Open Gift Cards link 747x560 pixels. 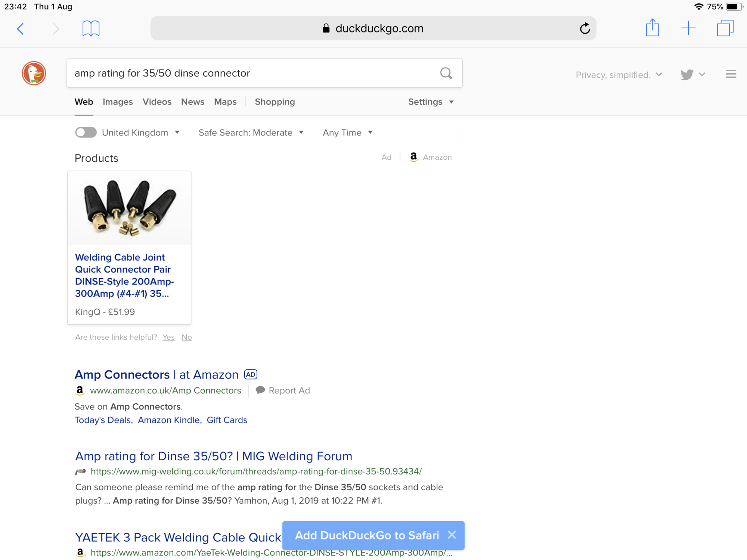(x=227, y=420)
